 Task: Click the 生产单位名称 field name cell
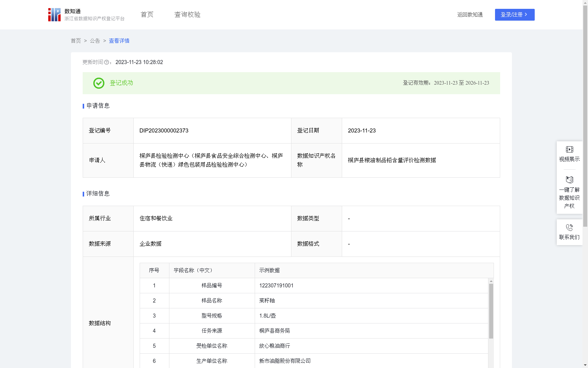pos(212,361)
